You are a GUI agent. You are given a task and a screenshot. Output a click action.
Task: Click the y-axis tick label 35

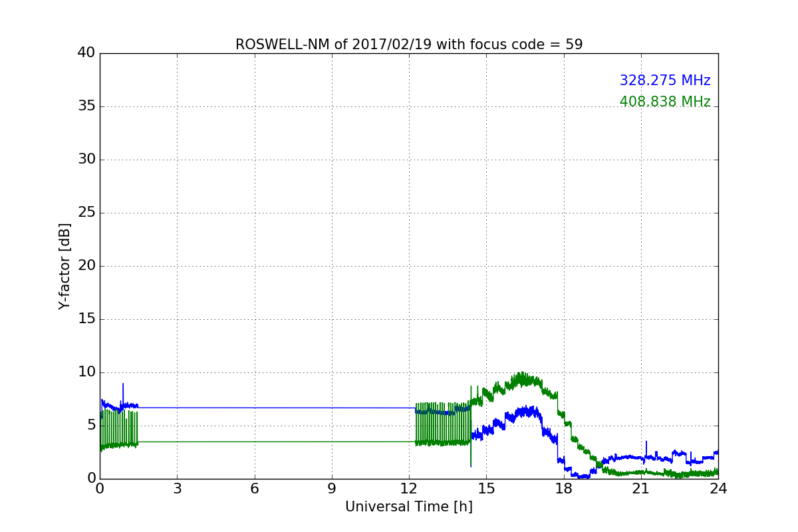(x=86, y=106)
